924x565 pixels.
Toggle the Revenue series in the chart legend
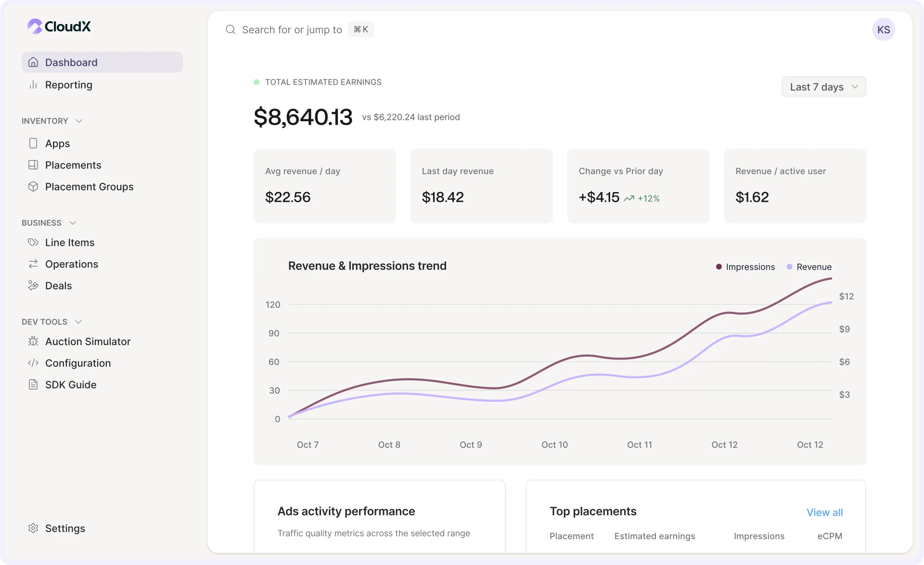(x=809, y=267)
